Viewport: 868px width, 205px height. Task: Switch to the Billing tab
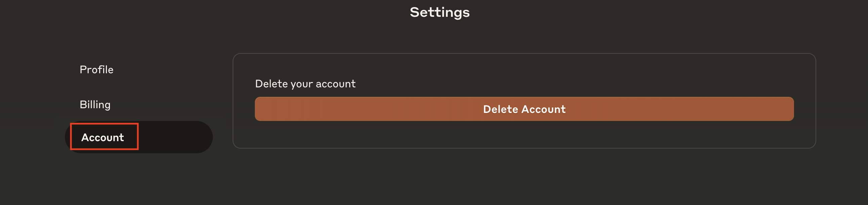point(95,105)
